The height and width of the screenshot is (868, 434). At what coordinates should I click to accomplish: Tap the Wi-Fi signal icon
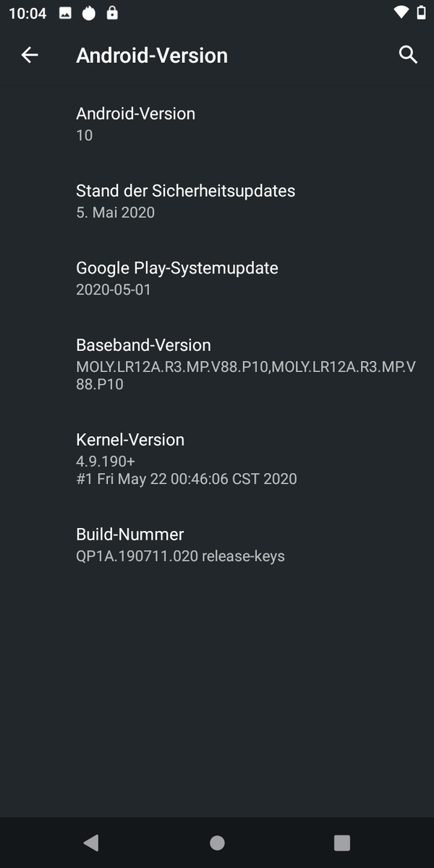pos(401,12)
